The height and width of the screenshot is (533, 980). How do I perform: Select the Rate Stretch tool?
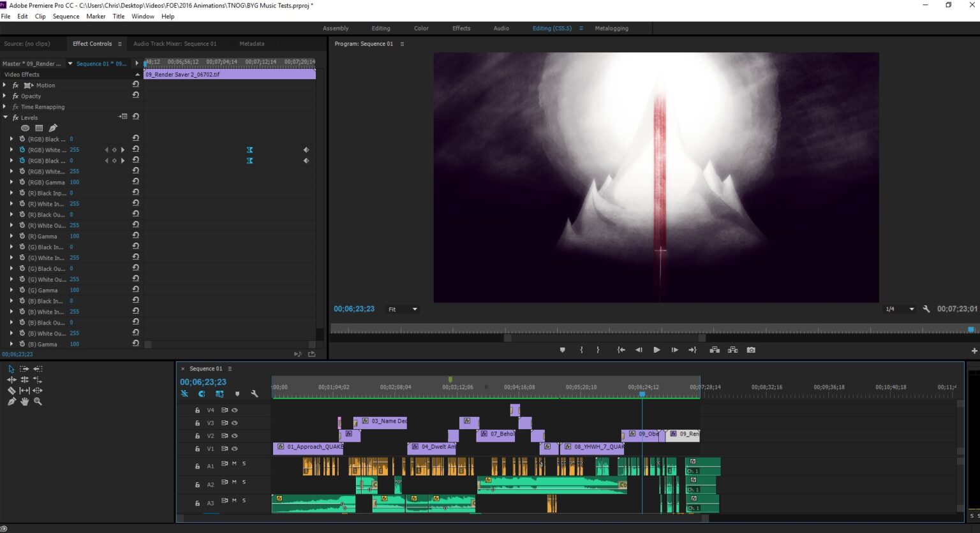coord(38,379)
